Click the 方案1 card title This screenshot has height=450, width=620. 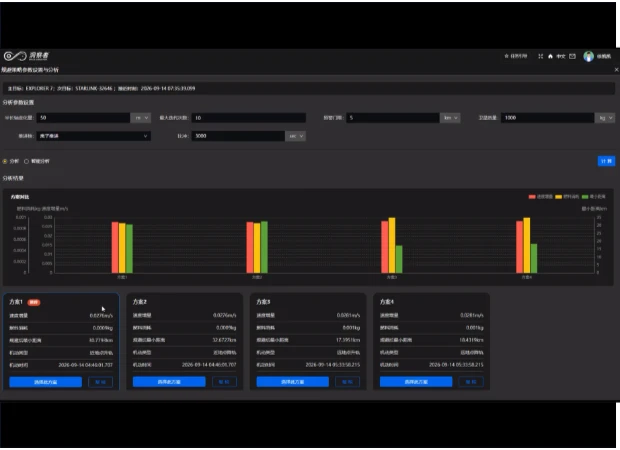pyautogui.click(x=16, y=302)
